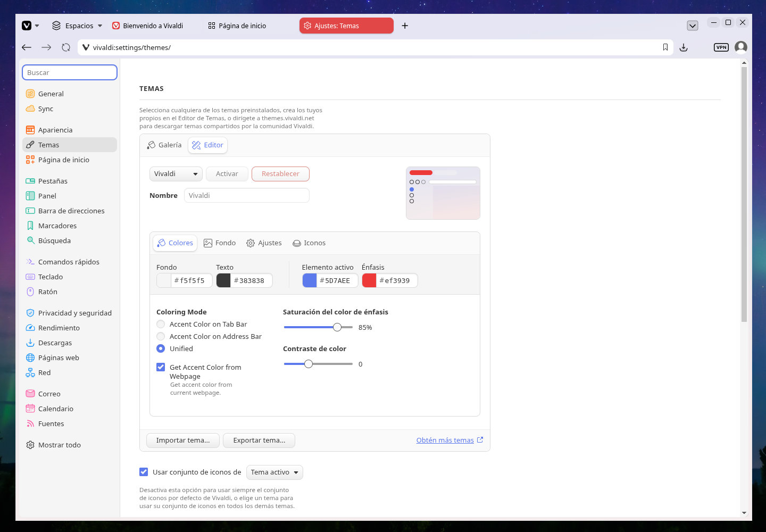Select the Iconos tab
The width and height of the screenshot is (766, 532).
pos(309,243)
